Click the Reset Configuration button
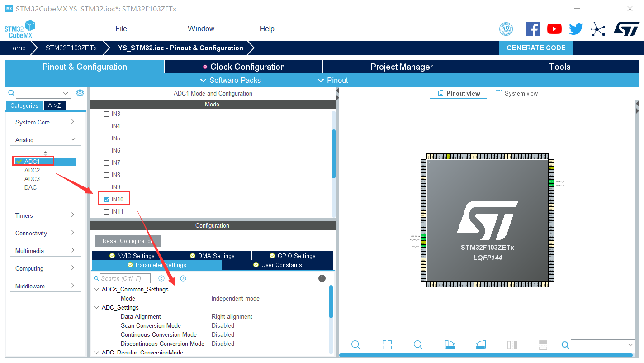 click(x=128, y=241)
